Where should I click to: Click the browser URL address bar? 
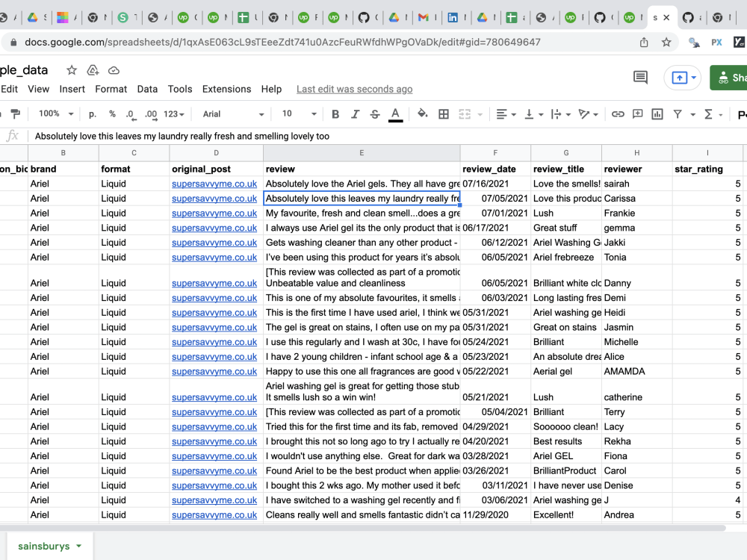282,43
